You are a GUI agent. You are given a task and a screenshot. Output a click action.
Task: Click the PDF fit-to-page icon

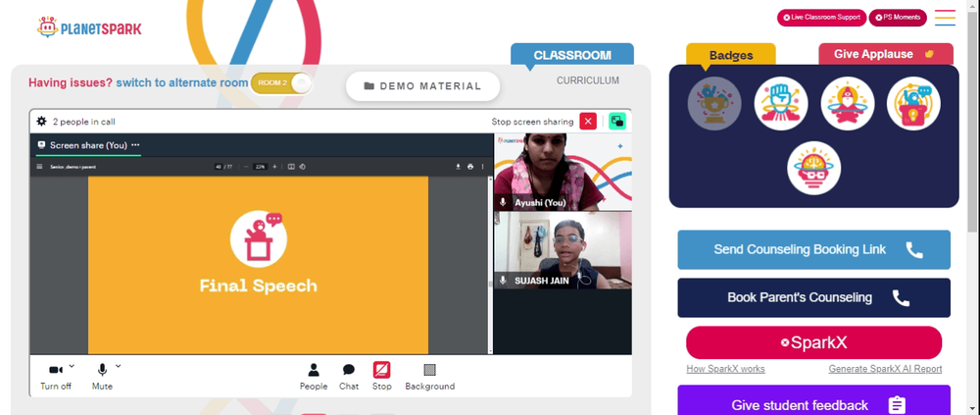[291, 167]
